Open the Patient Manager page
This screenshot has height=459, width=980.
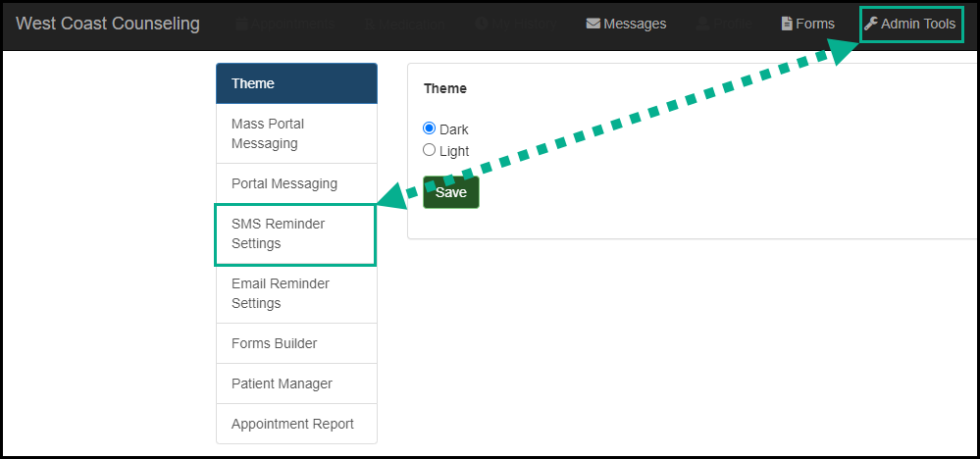click(x=296, y=383)
